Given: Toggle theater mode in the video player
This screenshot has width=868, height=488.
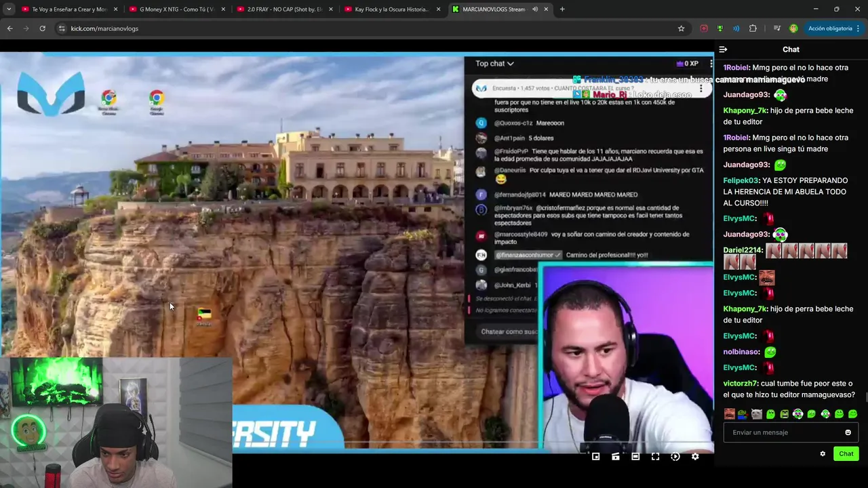Looking at the screenshot, I should (635, 457).
